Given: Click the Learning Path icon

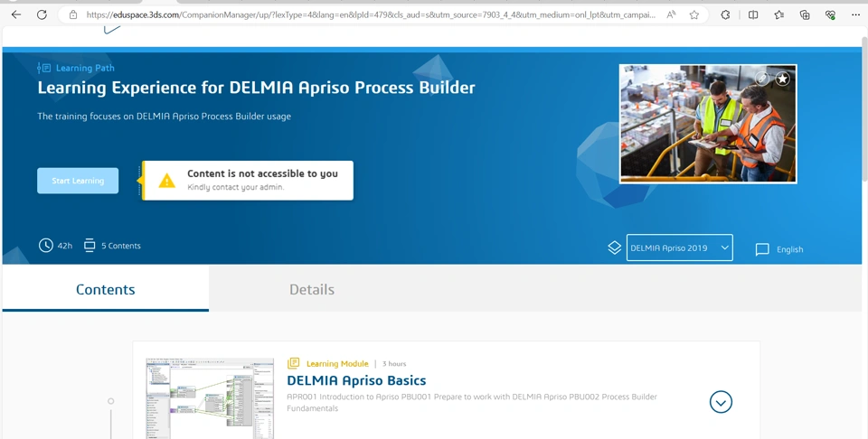Looking at the screenshot, I should pyautogui.click(x=43, y=68).
